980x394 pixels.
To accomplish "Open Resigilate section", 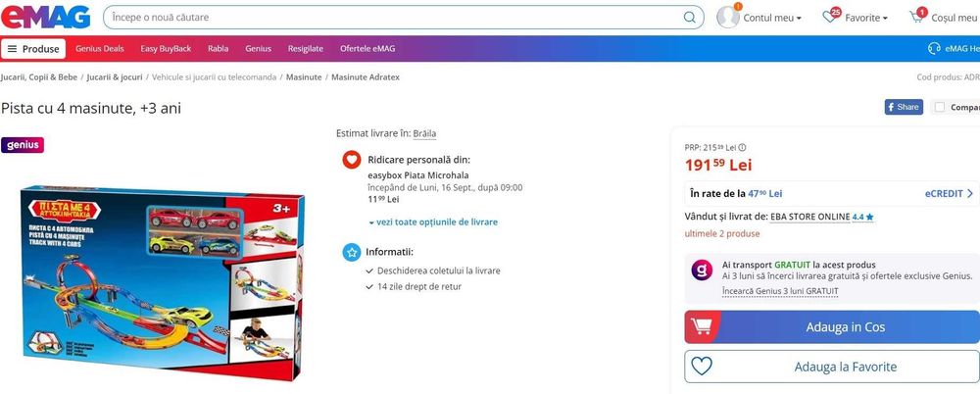I will click(x=306, y=49).
